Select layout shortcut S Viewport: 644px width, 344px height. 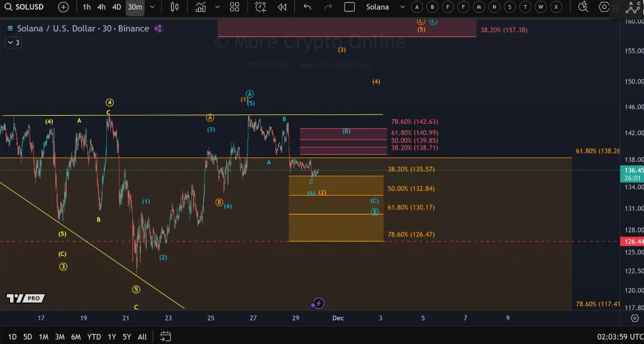click(x=509, y=7)
